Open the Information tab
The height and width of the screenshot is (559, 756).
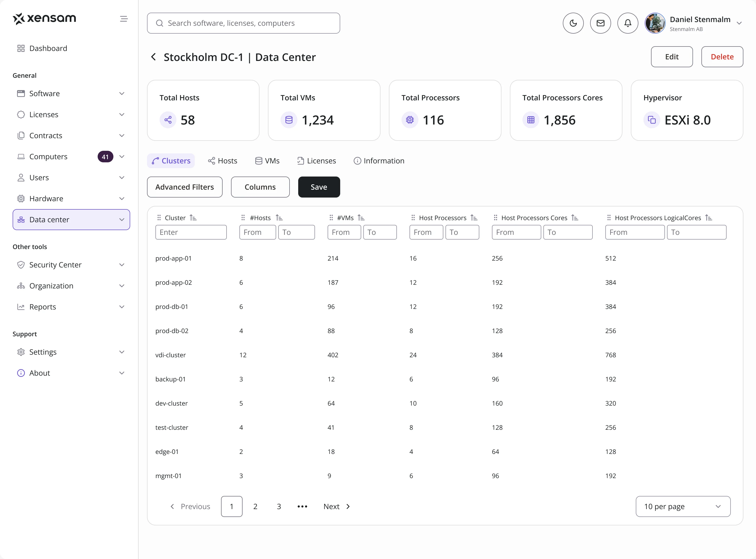[x=379, y=161]
